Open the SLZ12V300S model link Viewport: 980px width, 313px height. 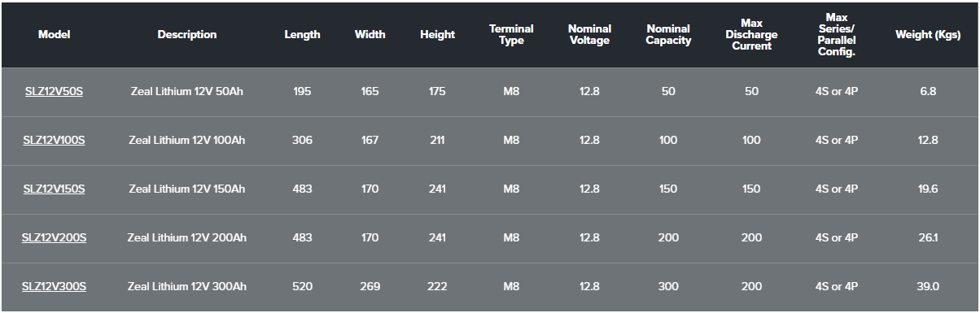click(x=54, y=287)
